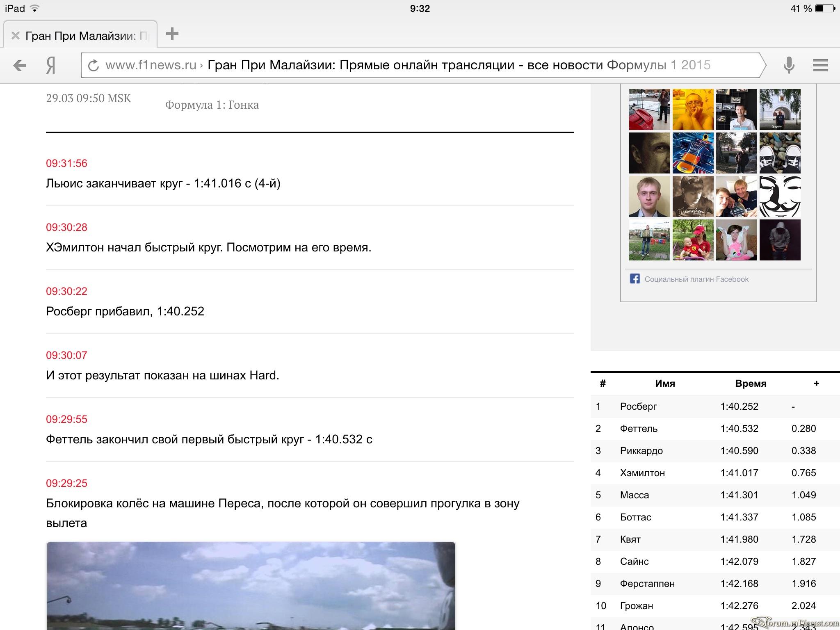
Task: Open the pink plush toy avatar
Action: 736,240
